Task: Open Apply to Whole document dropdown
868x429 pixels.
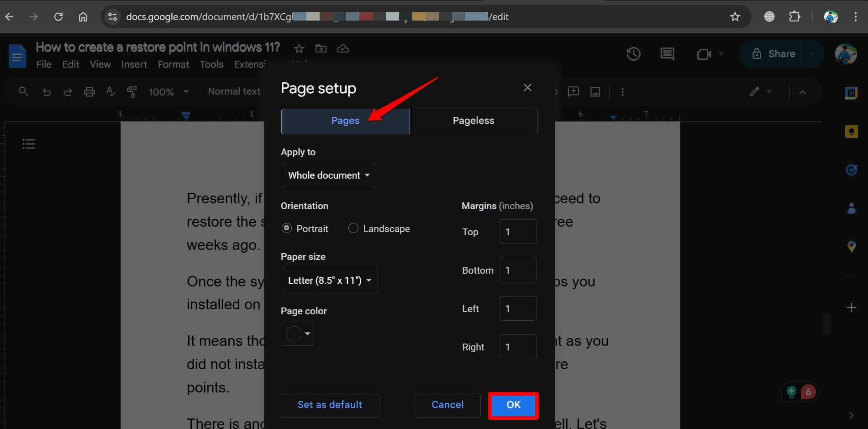Action: tap(329, 175)
